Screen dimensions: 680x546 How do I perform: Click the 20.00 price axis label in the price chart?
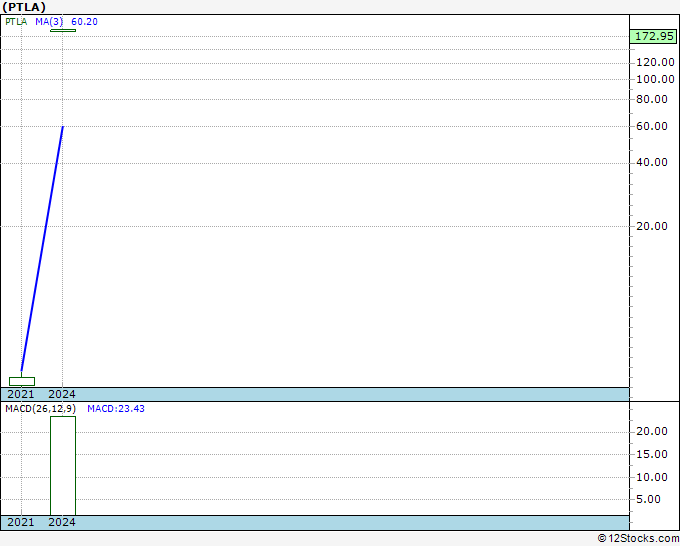pyautogui.click(x=652, y=226)
